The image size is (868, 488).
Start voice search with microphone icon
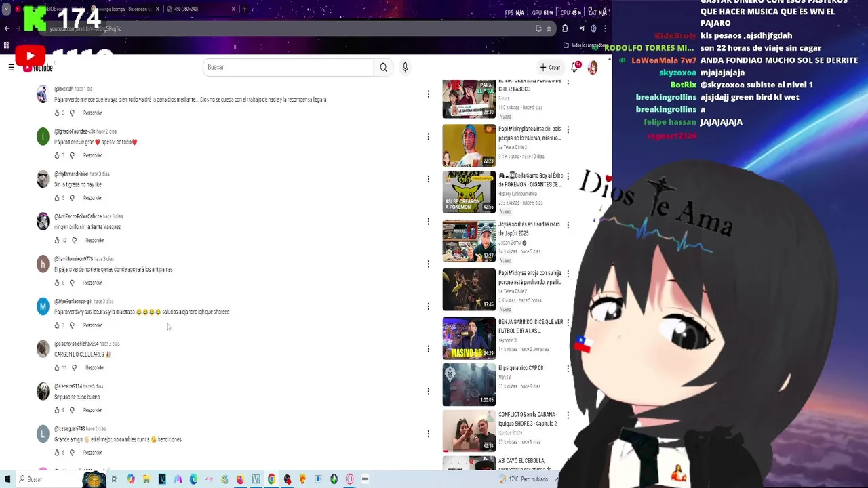pyautogui.click(x=405, y=67)
